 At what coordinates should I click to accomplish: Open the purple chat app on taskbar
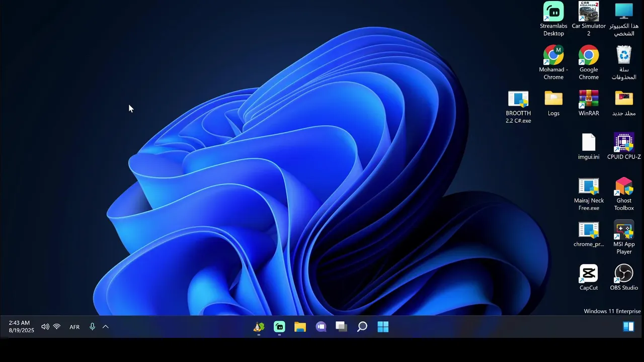coord(321,327)
